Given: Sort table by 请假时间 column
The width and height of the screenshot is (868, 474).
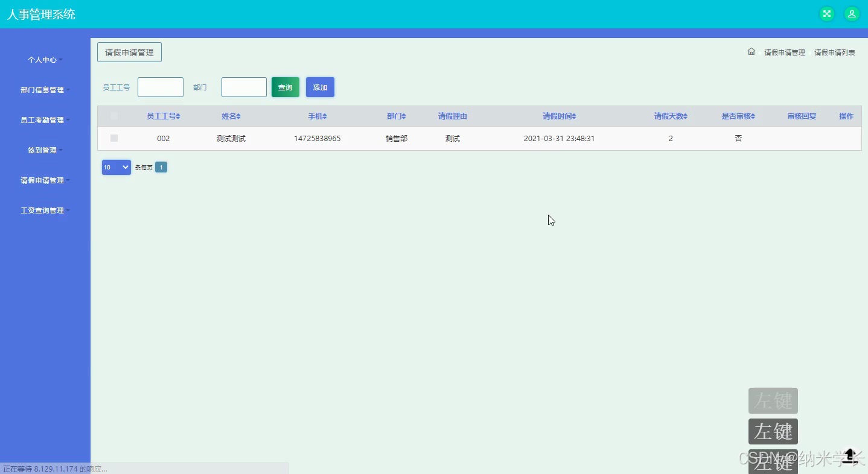Looking at the screenshot, I should (559, 116).
